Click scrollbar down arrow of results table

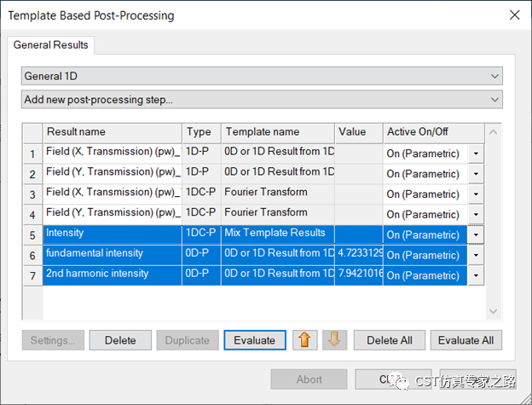pyautogui.click(x=494, y=311)
